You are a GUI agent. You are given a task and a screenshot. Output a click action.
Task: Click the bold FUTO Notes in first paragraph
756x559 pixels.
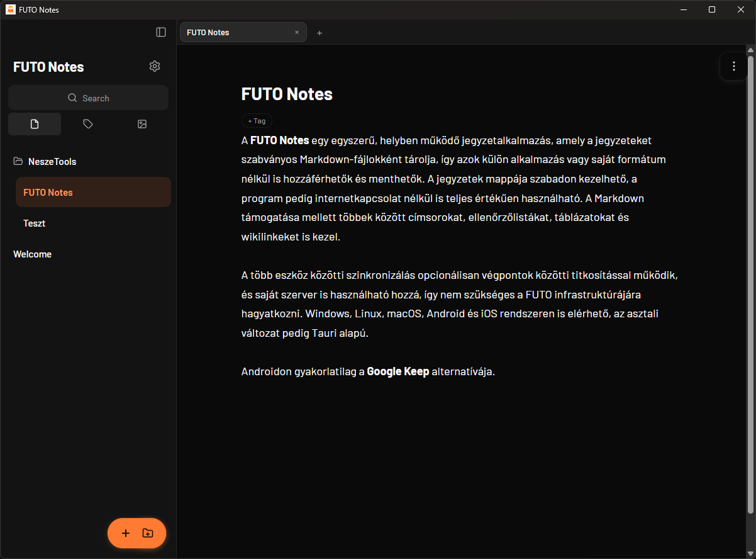coord(280,140)
